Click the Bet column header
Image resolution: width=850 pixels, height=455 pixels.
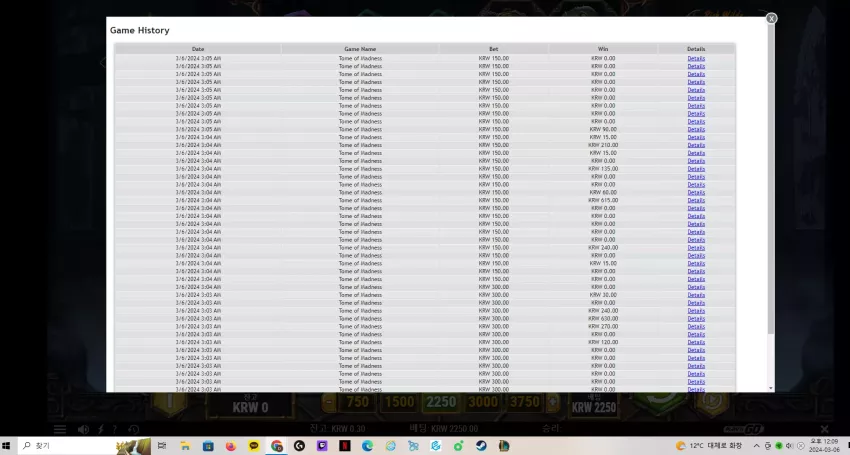coord(493,49)
